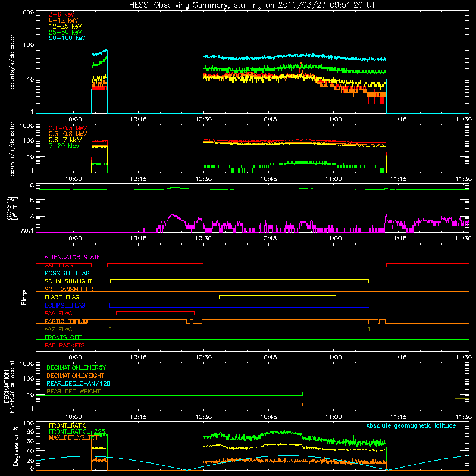Click the DECIMATION_WEIGHT legend label
Screen dimensions: 476x476
click(x=76, y=375)
